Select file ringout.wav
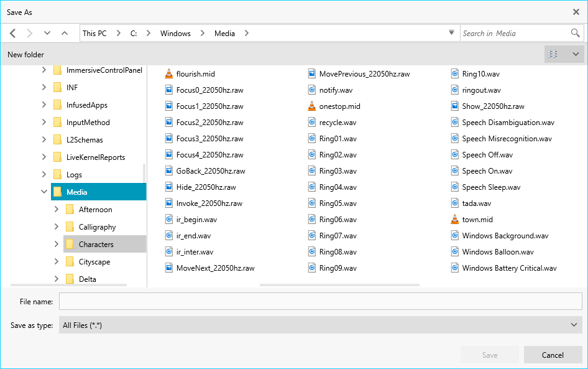The image size is (588, 369). (481, 90)
